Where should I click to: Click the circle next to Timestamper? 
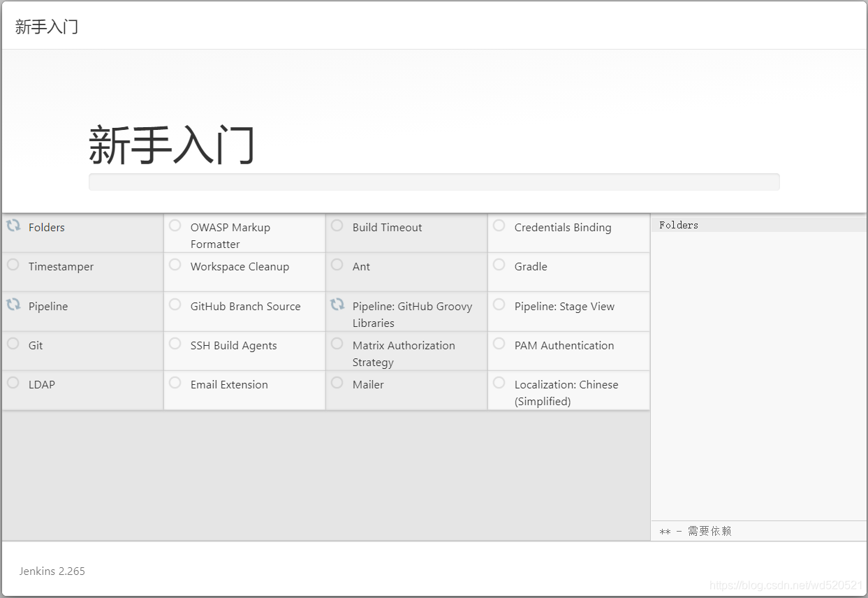point(13,264)
